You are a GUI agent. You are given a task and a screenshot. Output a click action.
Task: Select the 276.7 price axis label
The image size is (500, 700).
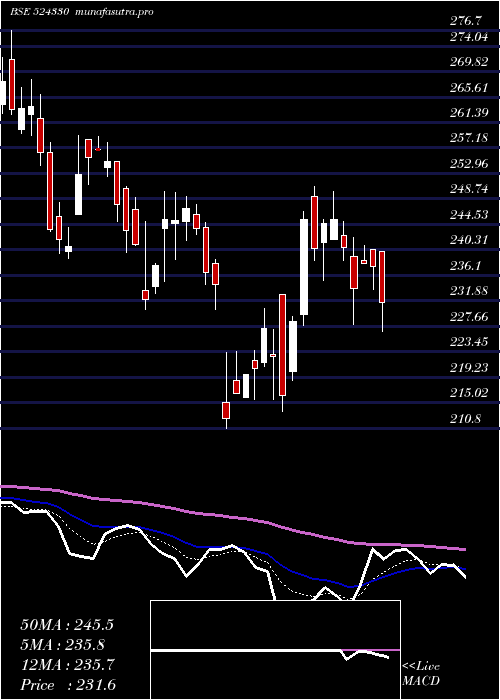[x=466, y=20]
